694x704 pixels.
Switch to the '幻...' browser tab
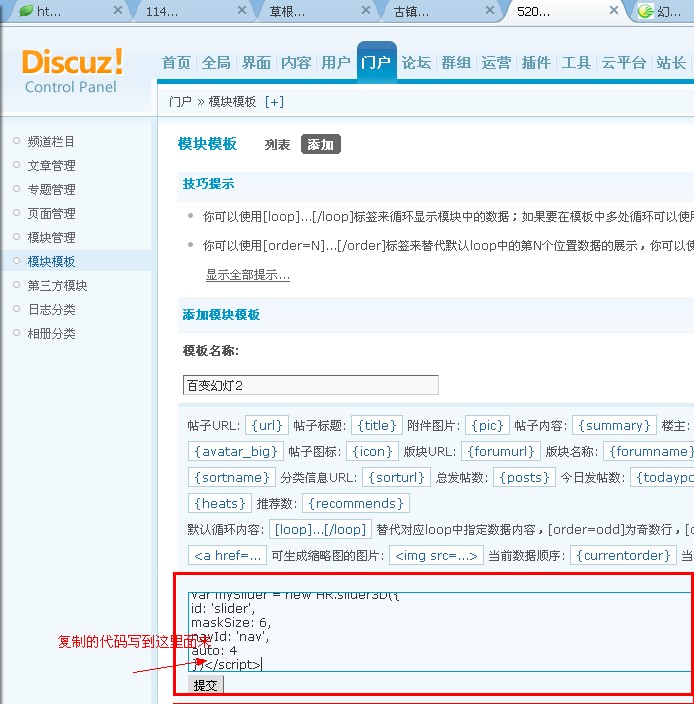click(x=664, y=11)
